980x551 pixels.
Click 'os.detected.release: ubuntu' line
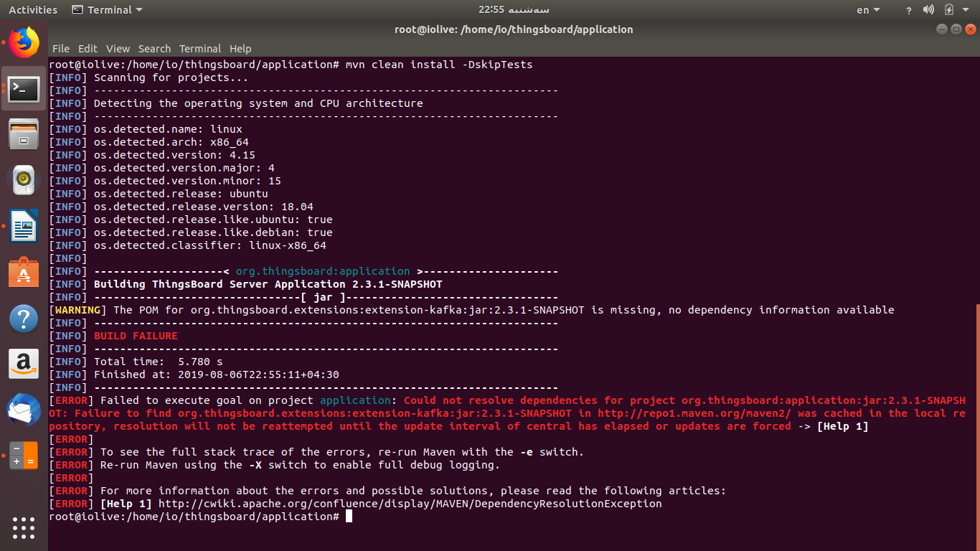coord(181,194)
